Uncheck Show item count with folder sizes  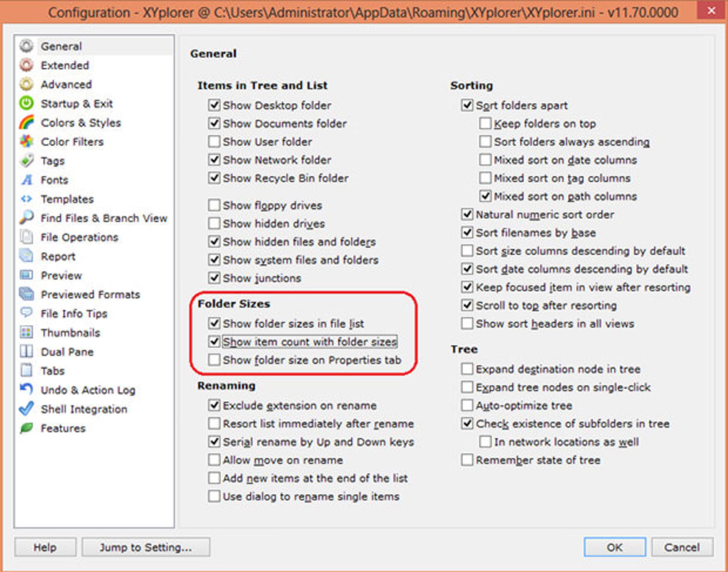(x=214, y=342)
